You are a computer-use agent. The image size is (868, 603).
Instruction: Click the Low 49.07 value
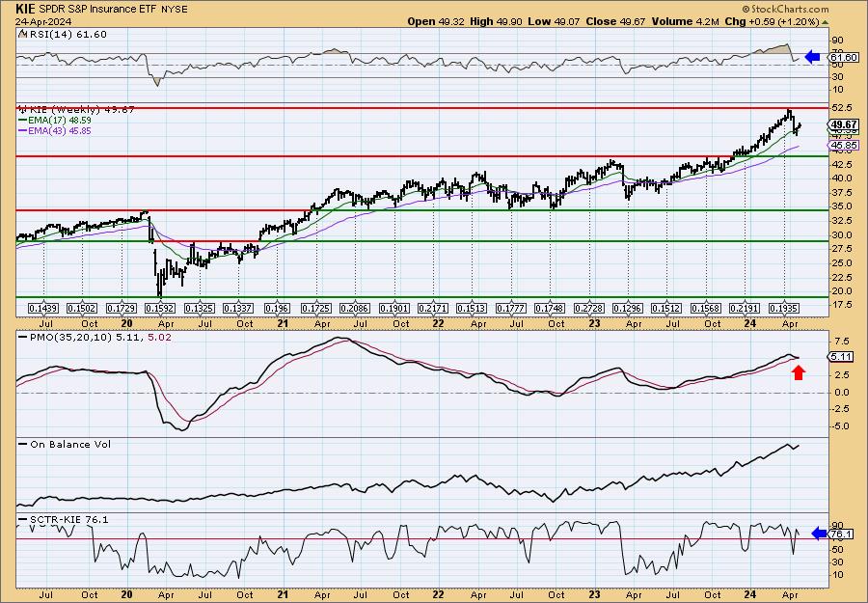coord(552,21)
